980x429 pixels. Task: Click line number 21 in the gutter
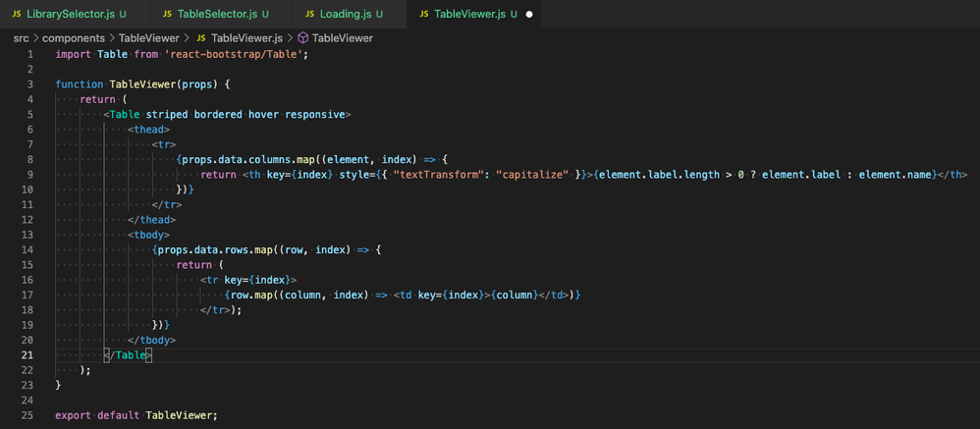pyautogui.click(x=29, y=354)
